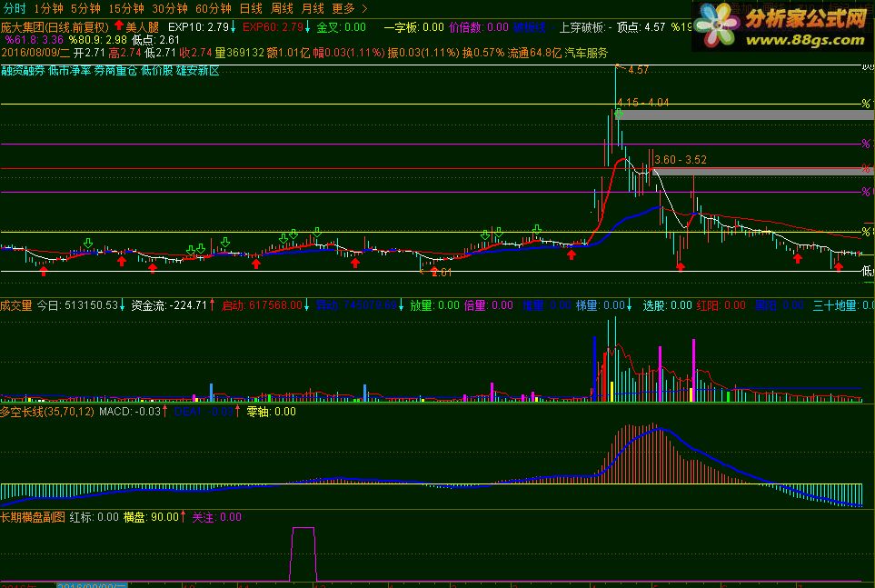Select the 60分钟 period tab
This screenshot has height=588, width=875.
214,8
